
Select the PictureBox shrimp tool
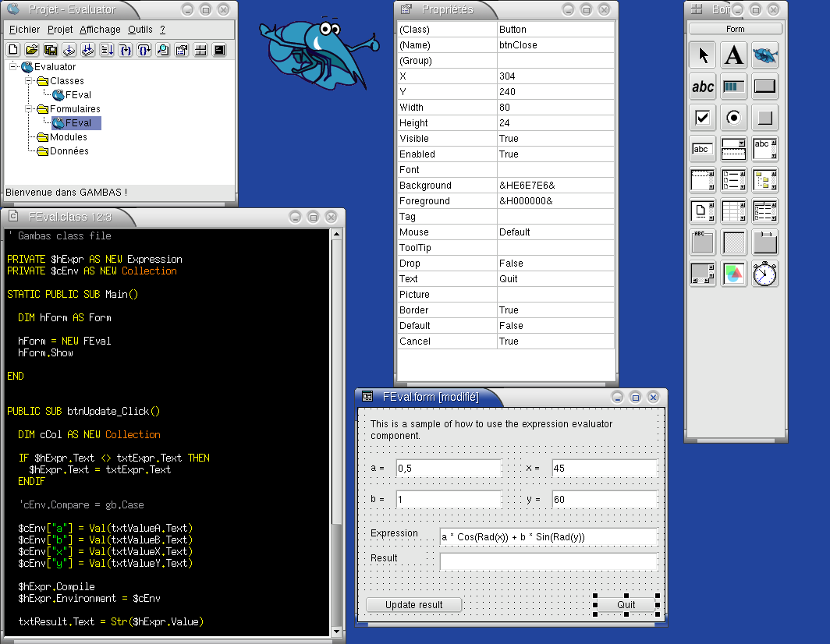[x=765, y=55]
